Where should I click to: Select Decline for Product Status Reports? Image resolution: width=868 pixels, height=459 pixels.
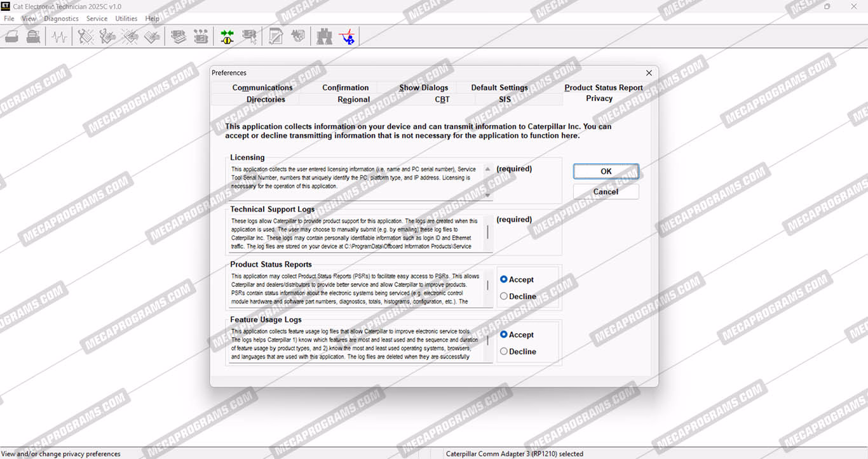(x=504, y=296)
